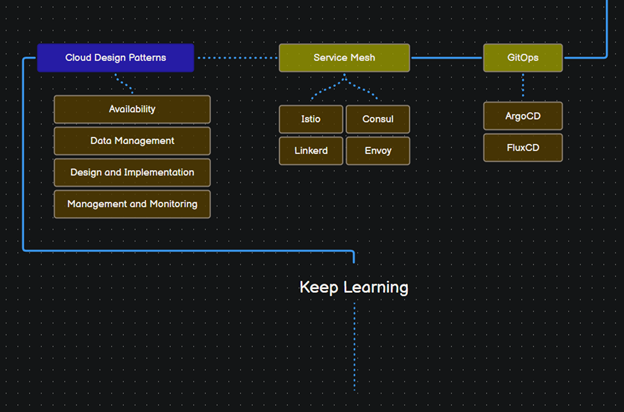Select the Service Mesh topic node
This screenshot has height=412, width=624.
(344, 58)
